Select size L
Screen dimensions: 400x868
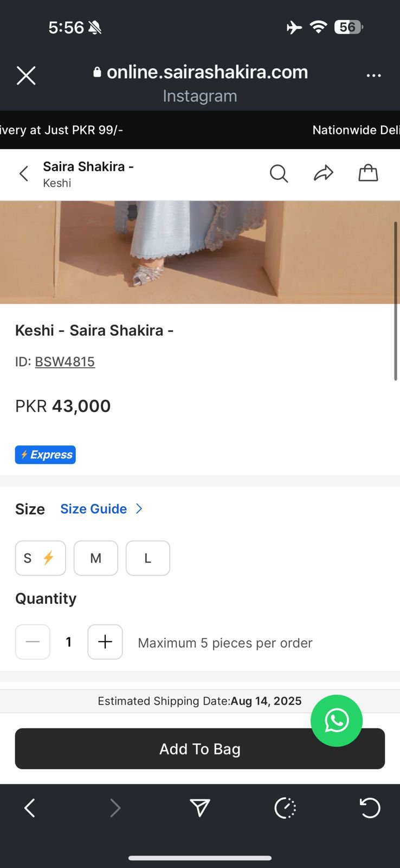pos(147,558)
